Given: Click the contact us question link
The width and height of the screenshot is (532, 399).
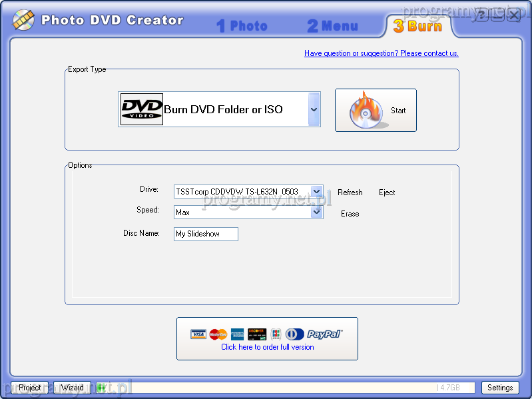Looking at the screenshot, I should pos(381,53).
